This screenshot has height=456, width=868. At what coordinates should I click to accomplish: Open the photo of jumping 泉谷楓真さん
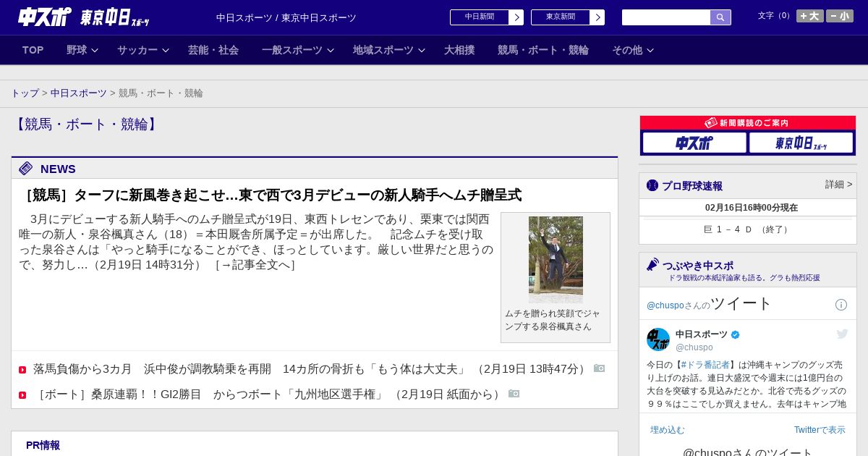coord(556,260)
